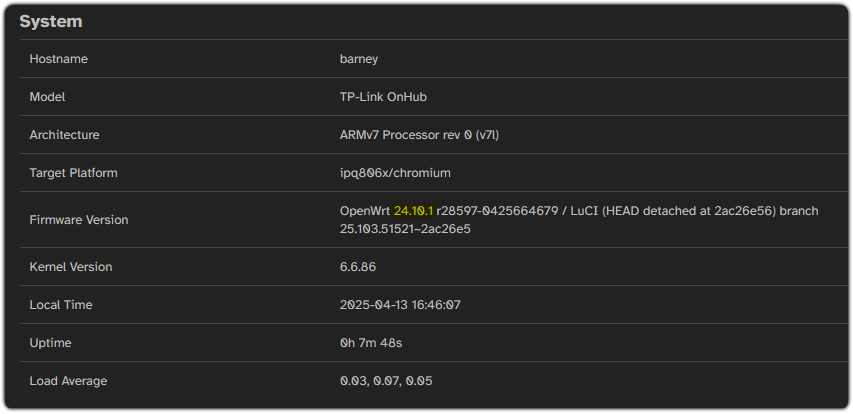Select the kernel value 6.6.86

coord(357,267)
